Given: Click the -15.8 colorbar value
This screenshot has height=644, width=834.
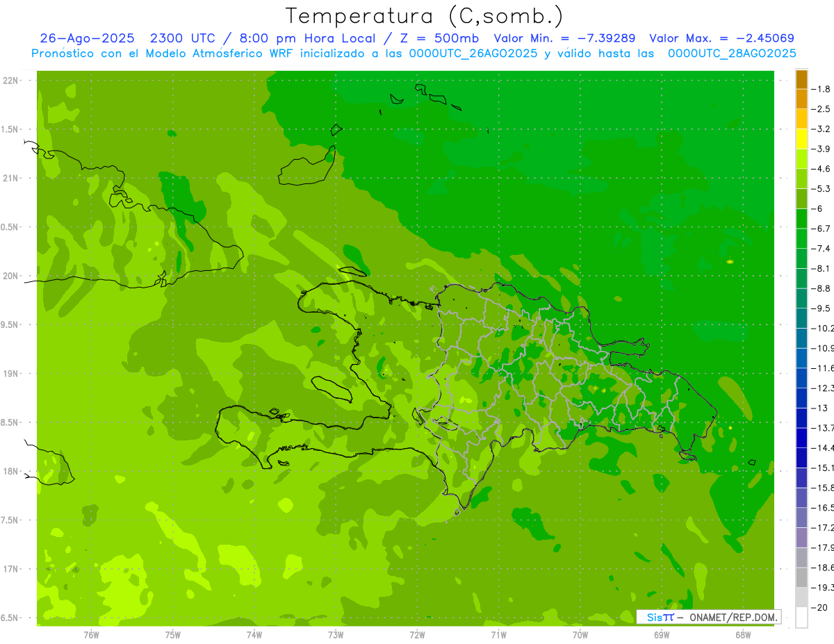Looking at the screenshot, I should (822, 488).
